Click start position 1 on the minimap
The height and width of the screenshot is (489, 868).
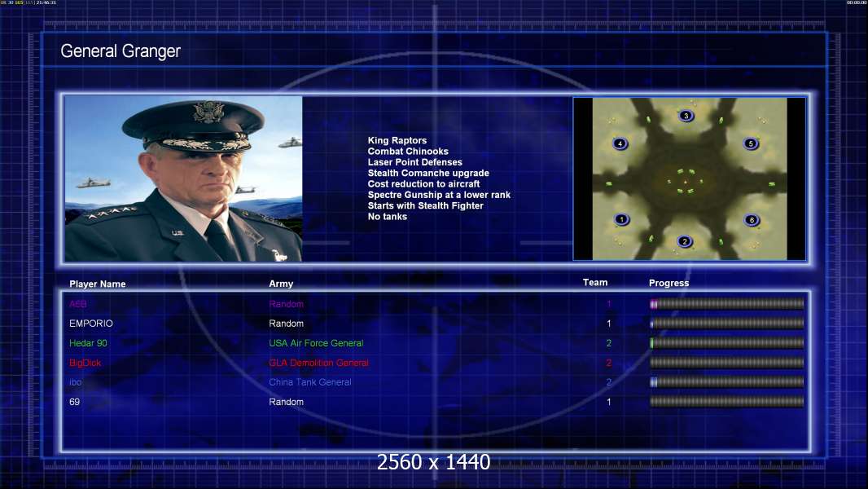click(x=621, y=219)
